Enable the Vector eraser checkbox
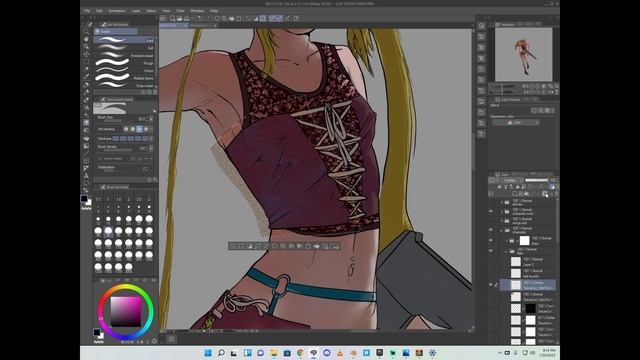The height and width of the screenshot is (360, 640). (100, 158)
